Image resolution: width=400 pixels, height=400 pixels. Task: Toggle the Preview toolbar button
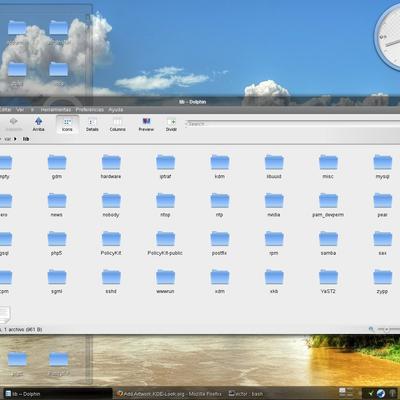(x=146, y=124)
